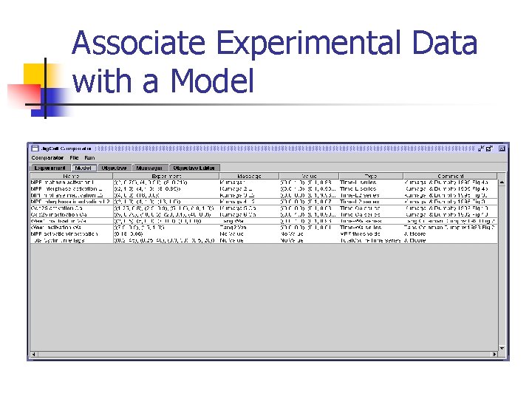
Task: Select the MPF activation/inactivation row name
Action: point(64,233)
